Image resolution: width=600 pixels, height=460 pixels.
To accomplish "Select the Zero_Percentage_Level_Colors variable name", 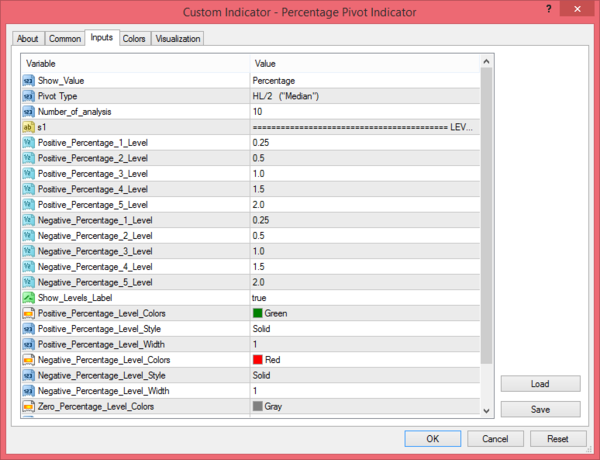I will pos(96,406).
